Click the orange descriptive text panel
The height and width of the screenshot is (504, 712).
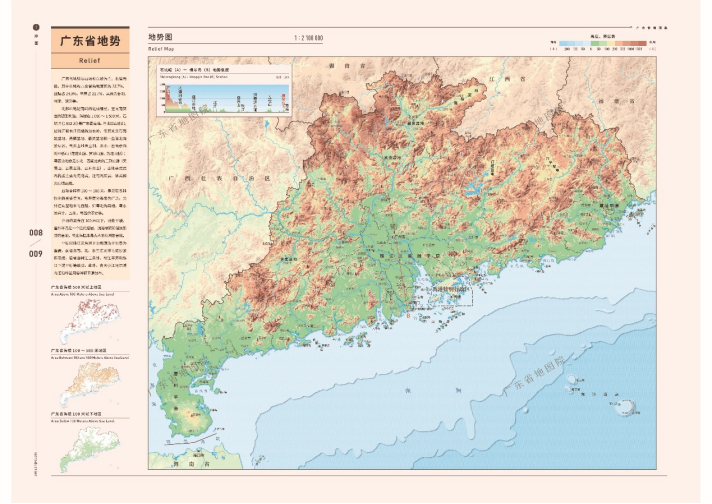click(x=90, y=174)
